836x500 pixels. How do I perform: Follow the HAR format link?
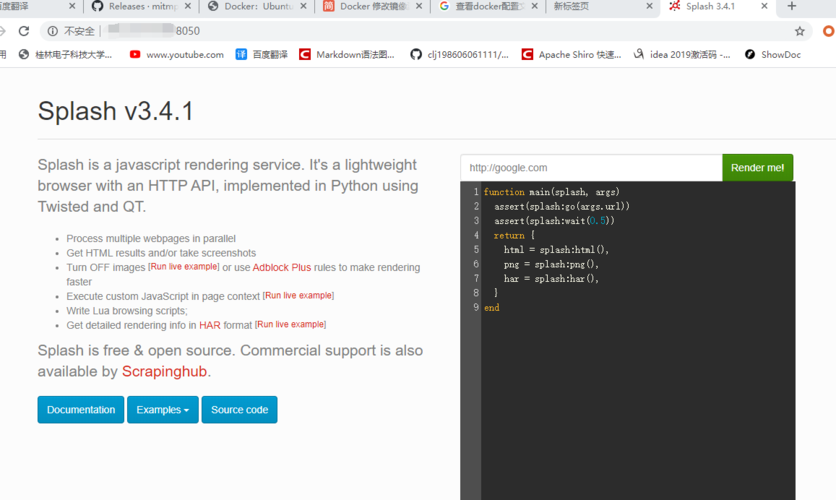pos(210,325)
